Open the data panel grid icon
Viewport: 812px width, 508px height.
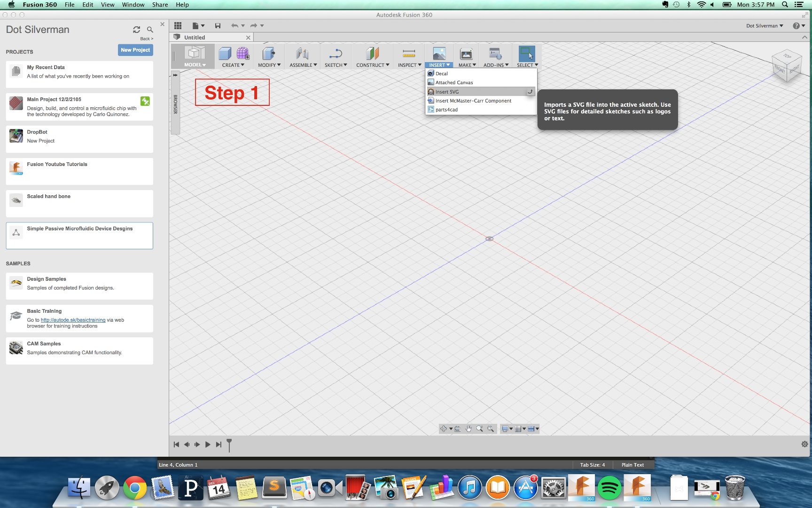point(178,25)
